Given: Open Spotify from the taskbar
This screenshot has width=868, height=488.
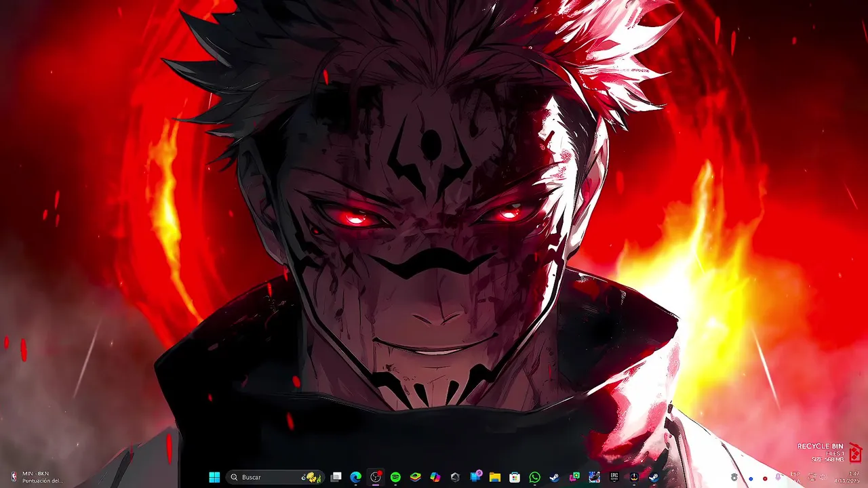Looking at the screenshot, I should tap(395, 477).
